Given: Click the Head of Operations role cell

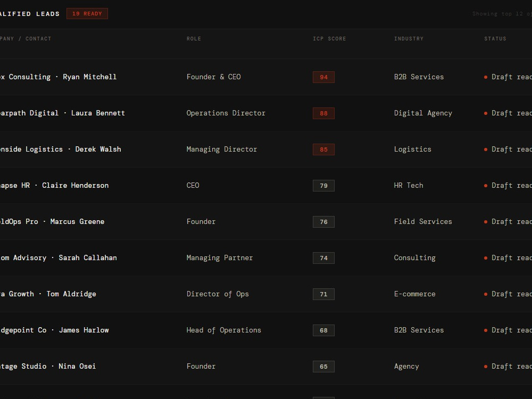Looking at the screenshot, I should [x=224, y=330].
